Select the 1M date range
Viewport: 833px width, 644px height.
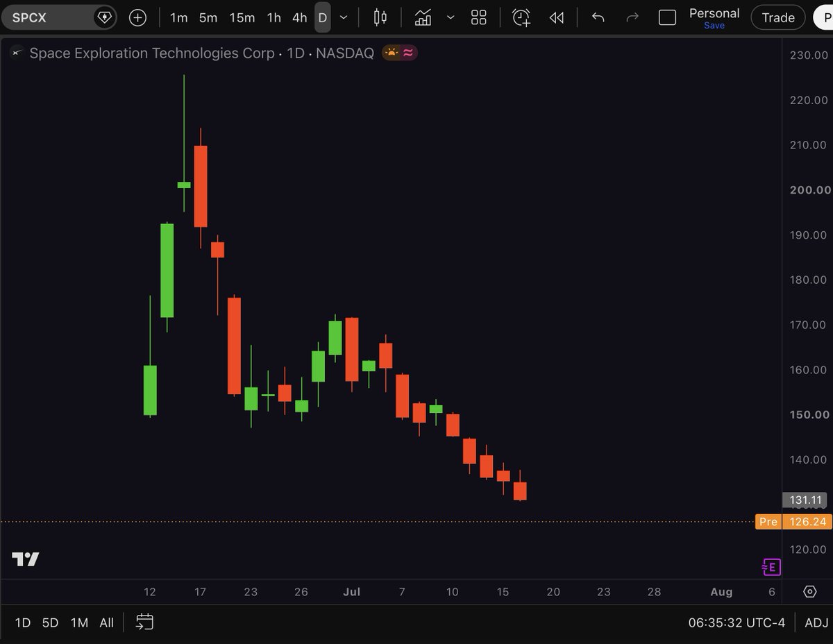(79, 622)
